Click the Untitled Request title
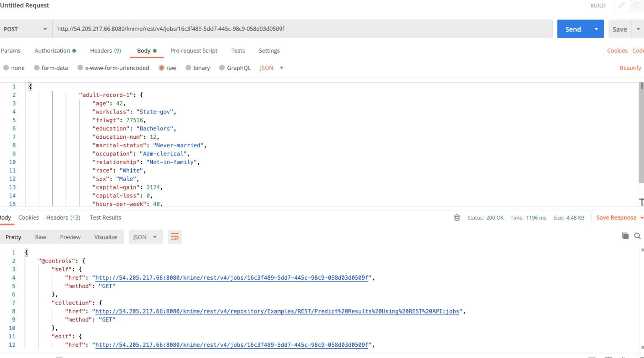This screenshot has height=358, width=644. pos(24,5)
